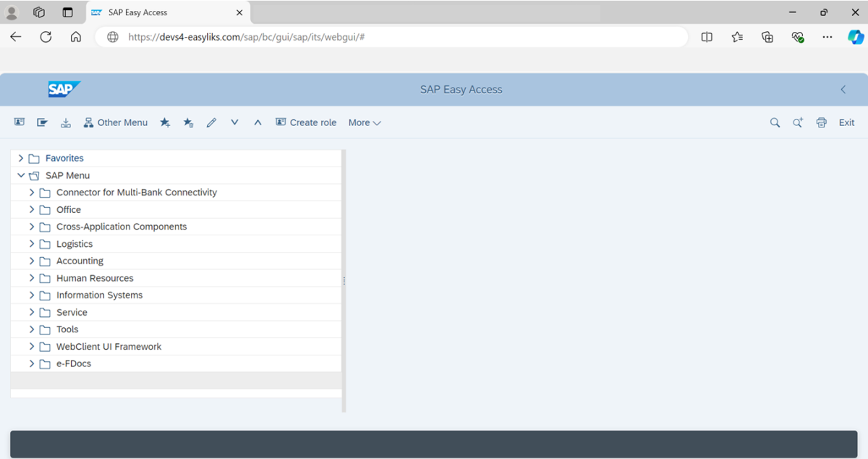Open Copilot in the browser toolbar
The height and width of the screenshot is (459, 868).
856,36
